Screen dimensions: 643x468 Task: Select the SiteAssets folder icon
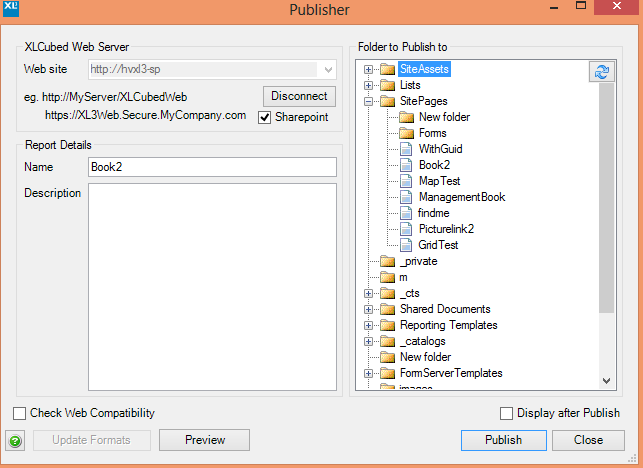click(388, 69)
